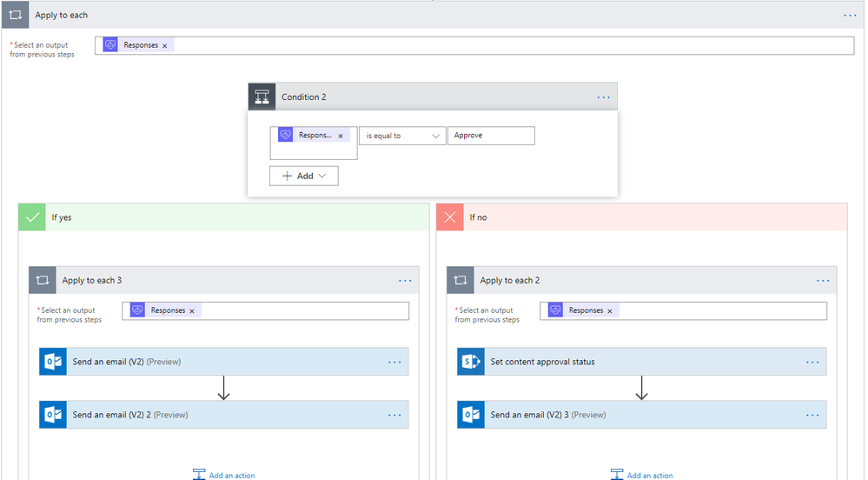Click the Apply to each 3 loop icon

click(x=43, y=281)
